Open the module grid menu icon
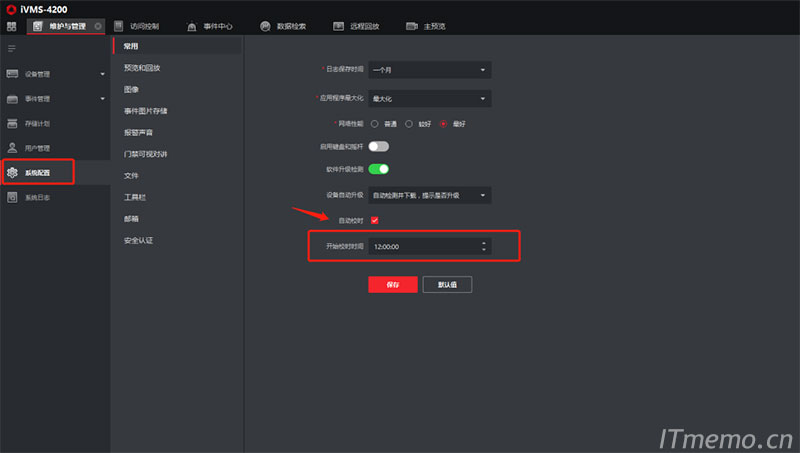The width and height of the screenshot is (800, 453). click(x=11, y=26)
